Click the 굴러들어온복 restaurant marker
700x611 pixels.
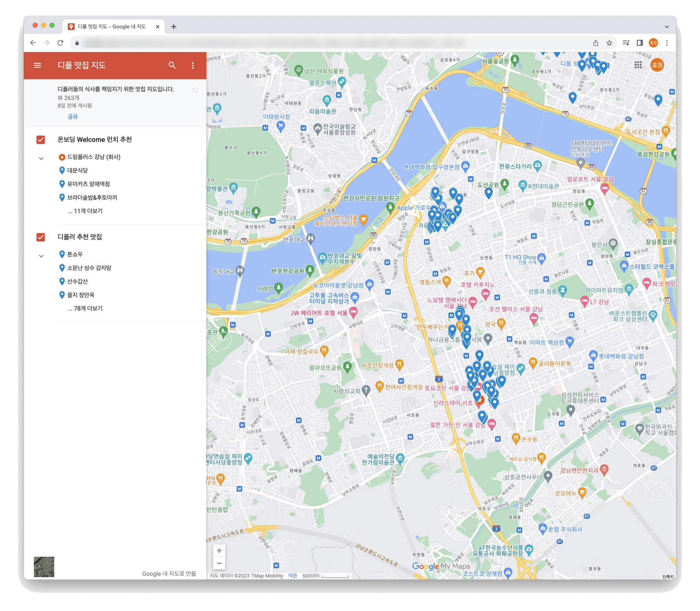click(533, 363)
